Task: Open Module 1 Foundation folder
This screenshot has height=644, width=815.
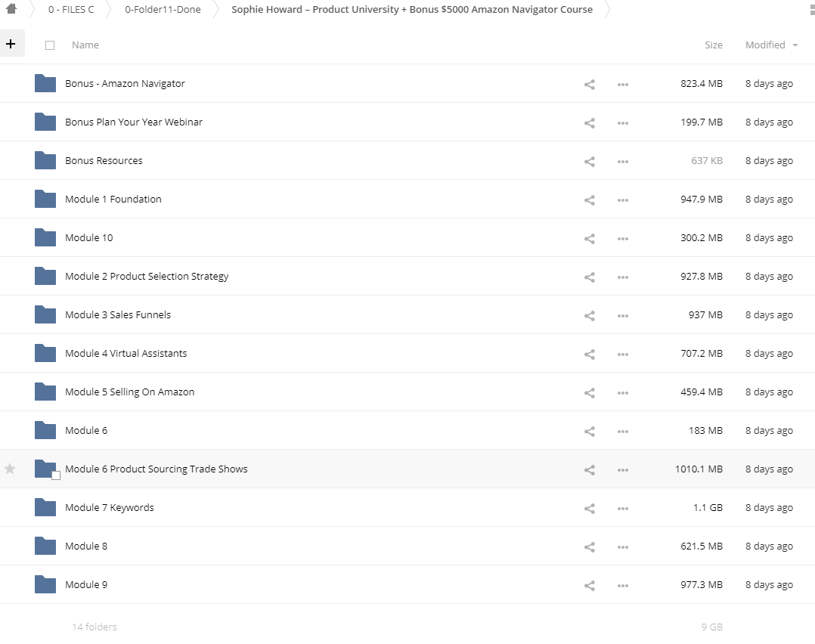Action: 113,200
